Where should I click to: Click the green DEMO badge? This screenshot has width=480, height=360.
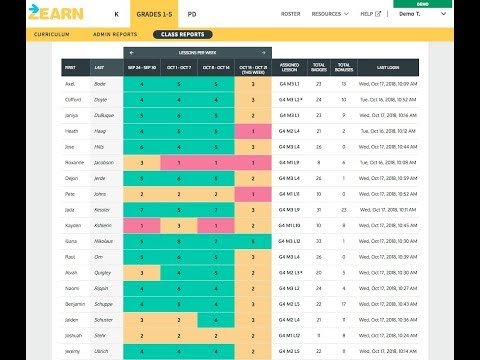click(423, 4)
